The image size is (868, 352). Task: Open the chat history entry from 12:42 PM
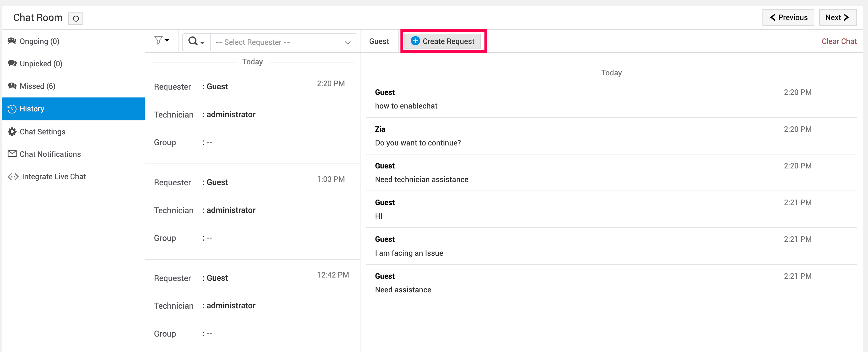coord(252,306)
